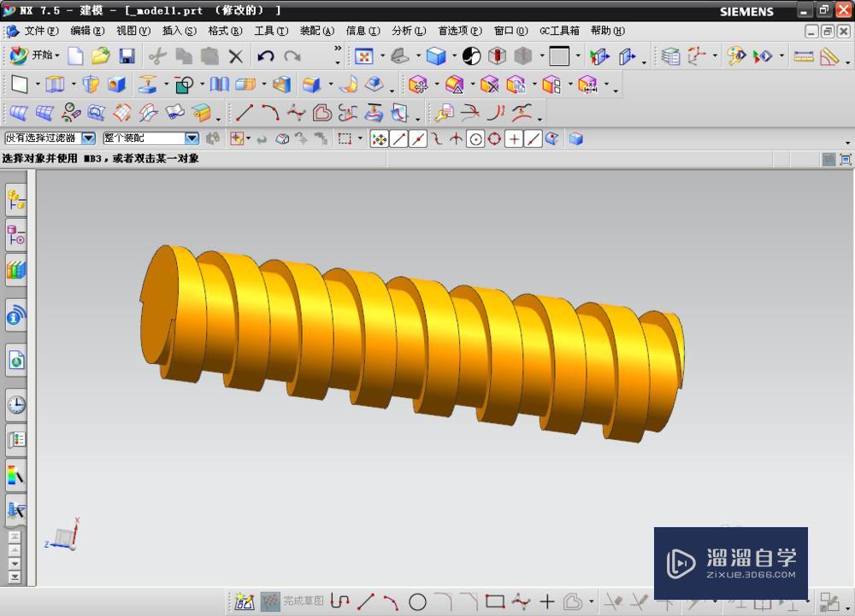Toggle the Control Point snap option
Image resolution: width=855 pixels, height=616 pixels.
437,139
